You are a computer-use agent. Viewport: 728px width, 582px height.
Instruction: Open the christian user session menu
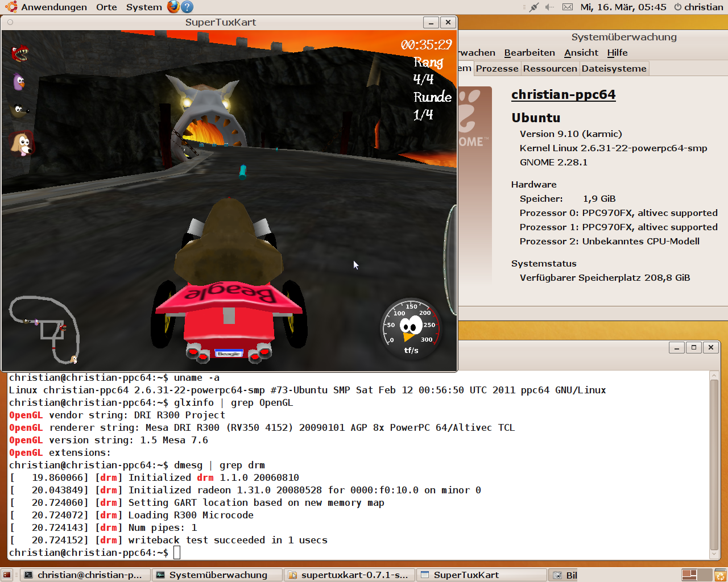(698, 7)
